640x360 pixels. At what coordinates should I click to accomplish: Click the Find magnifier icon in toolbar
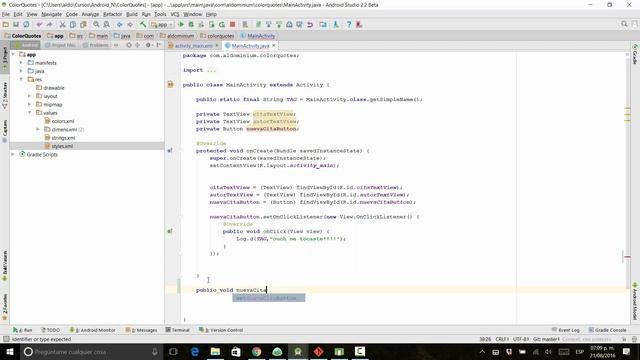(96, 24)
